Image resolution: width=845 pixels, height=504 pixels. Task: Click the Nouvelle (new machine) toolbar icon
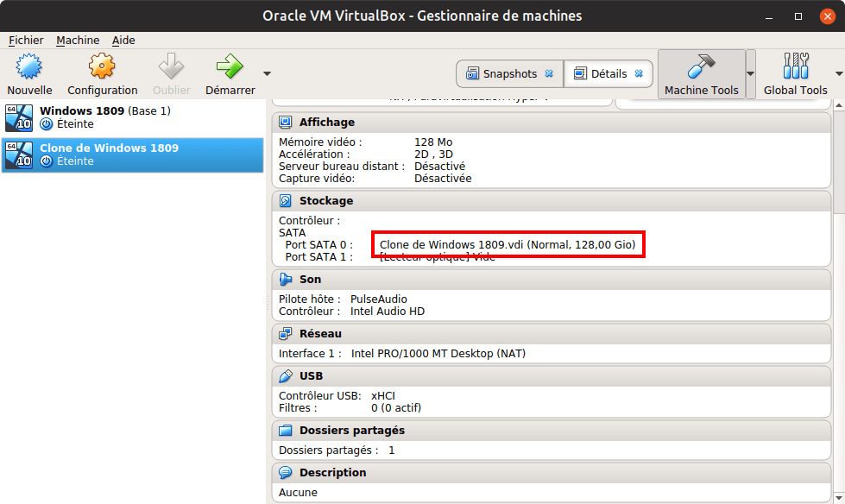(x=29, y=66)
